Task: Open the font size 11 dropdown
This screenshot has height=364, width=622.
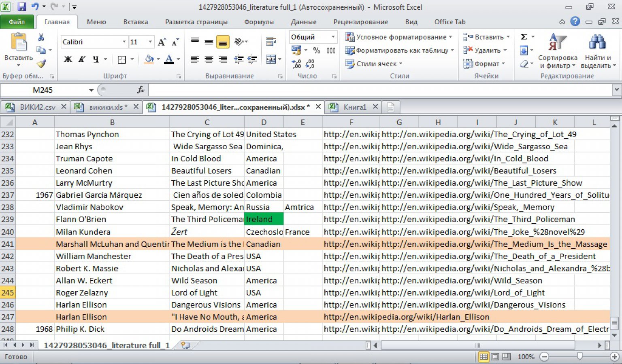Action: [x=150, y=42]
